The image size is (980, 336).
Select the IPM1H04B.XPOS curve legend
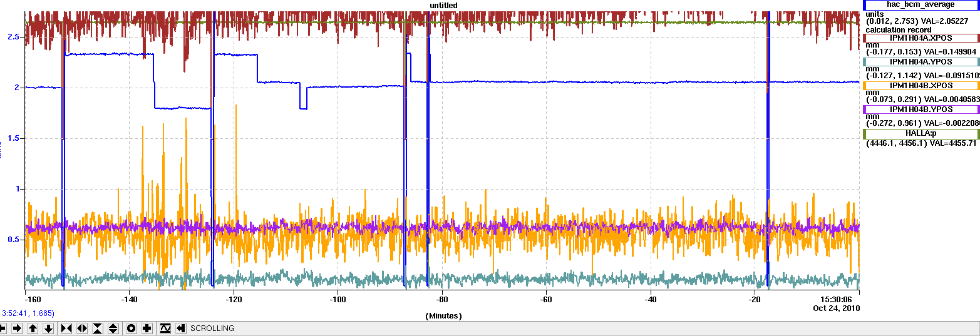[x=921, y=85]
